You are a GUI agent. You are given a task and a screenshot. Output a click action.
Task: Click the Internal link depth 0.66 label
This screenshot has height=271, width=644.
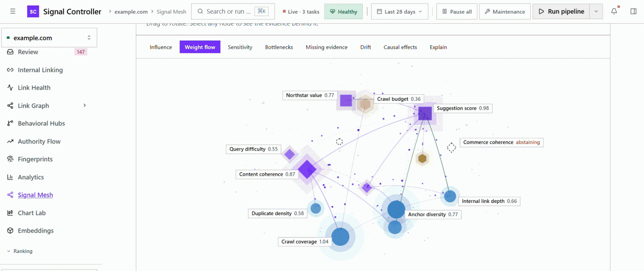(x=489, y=201)
